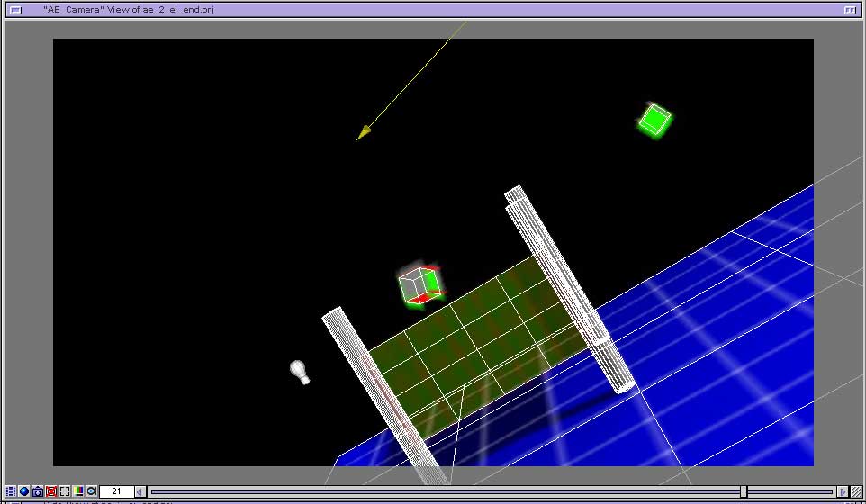Viewport: 866px width, 504px height.
Task: Click the hatched resize grip at bottom right
Action: point(857,491)
